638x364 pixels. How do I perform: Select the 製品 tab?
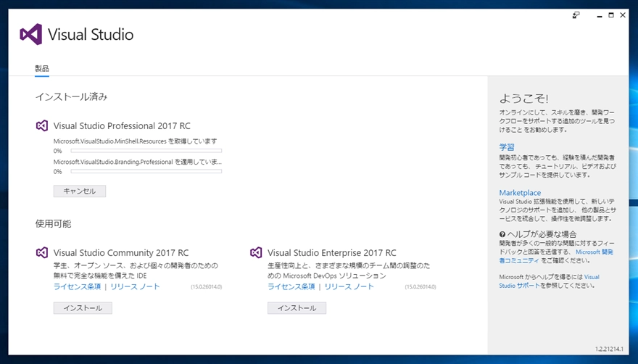tap(42, 68)
